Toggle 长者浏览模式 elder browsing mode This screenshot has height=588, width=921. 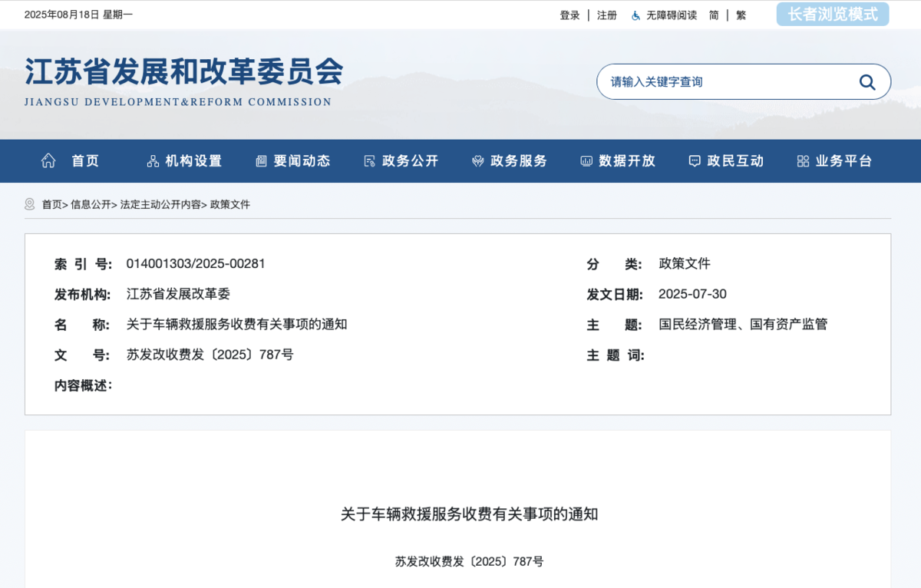tap(832, 15)
